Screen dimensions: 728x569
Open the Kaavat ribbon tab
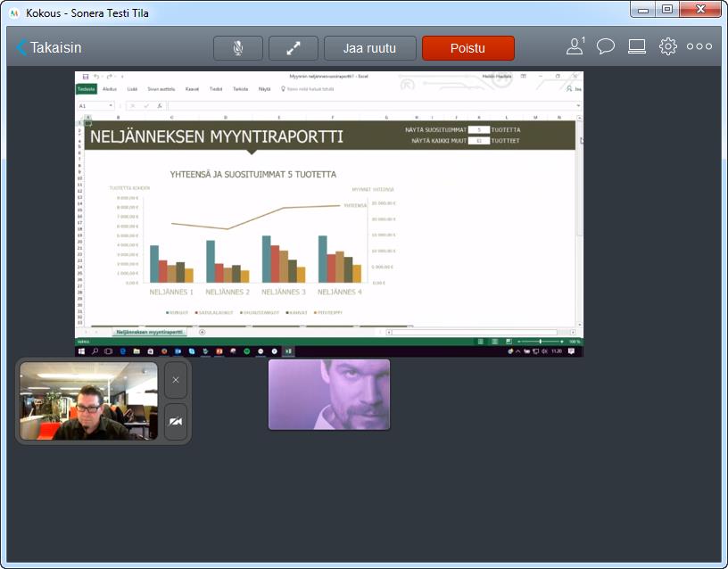(x=192, y=89)
